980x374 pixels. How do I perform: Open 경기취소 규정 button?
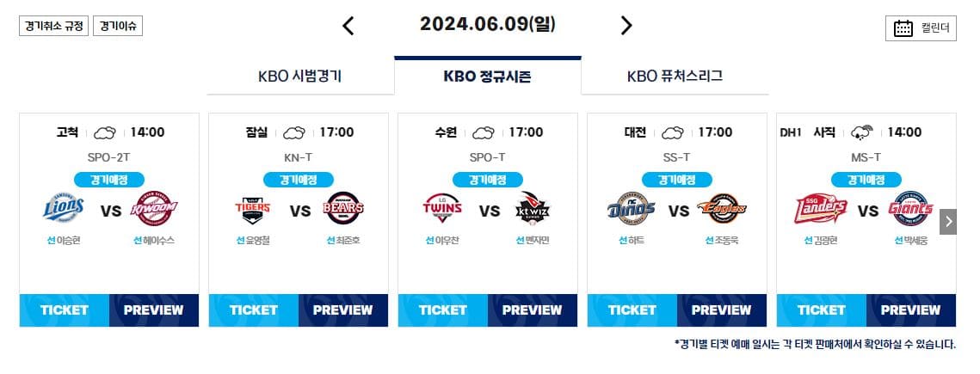tap(53, 27)
